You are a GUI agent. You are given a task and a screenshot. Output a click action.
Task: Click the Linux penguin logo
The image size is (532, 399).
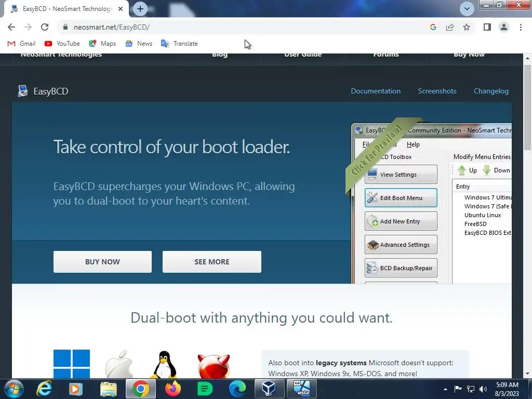tap(164, 364)
